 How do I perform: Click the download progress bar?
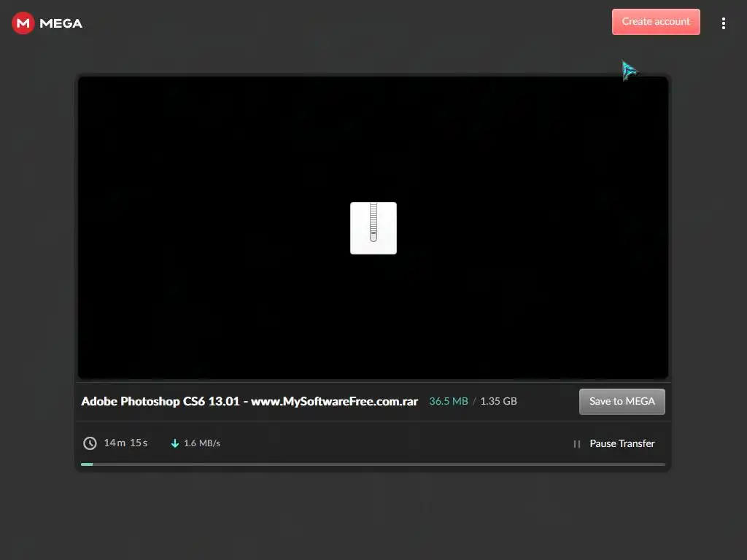pos(373,464)
